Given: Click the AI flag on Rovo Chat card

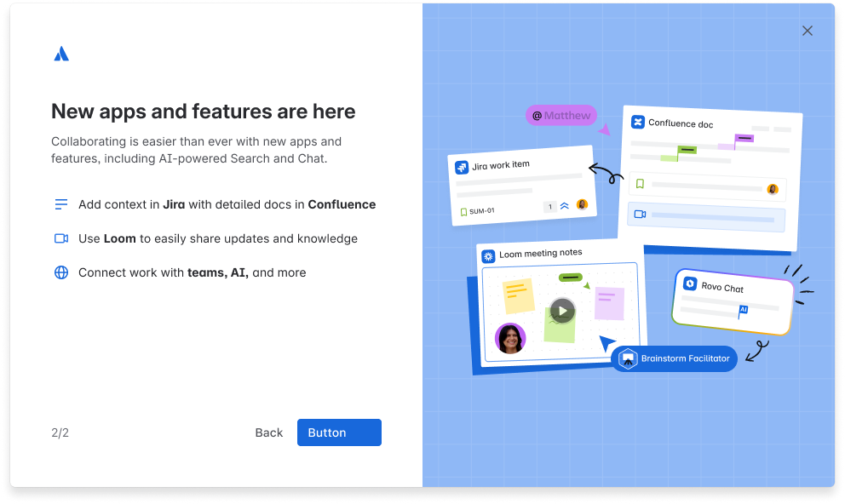Looking at the screenshot, I should [x=743, y=310].
